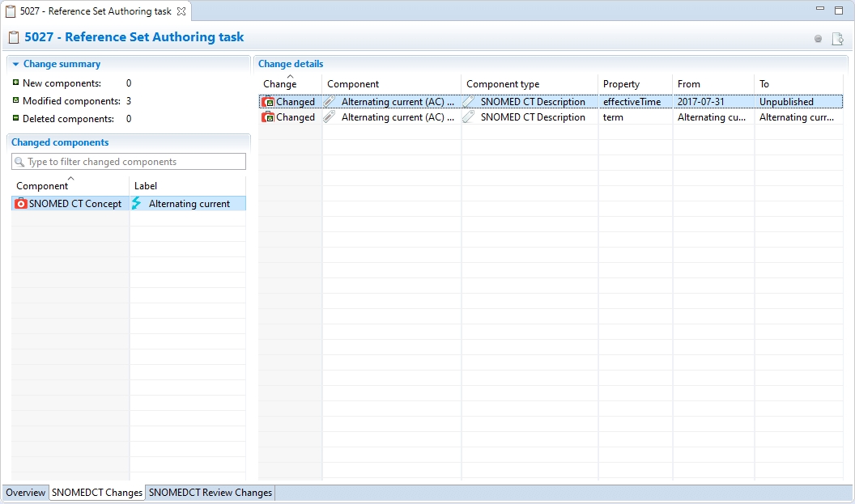This screenshot has width=855, height=504.
Task: Click the document export icon in the task header
Action: (x=837, y=38)
